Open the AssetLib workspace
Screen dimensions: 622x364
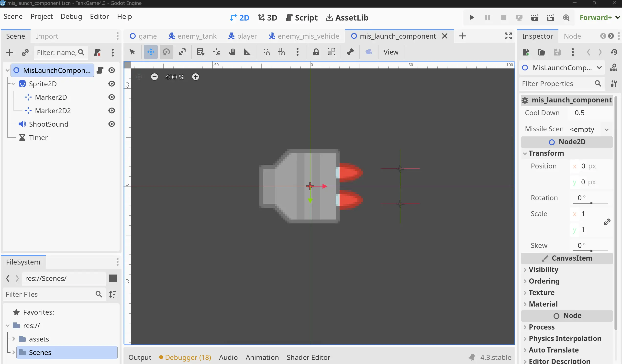(x=347, y=18)
